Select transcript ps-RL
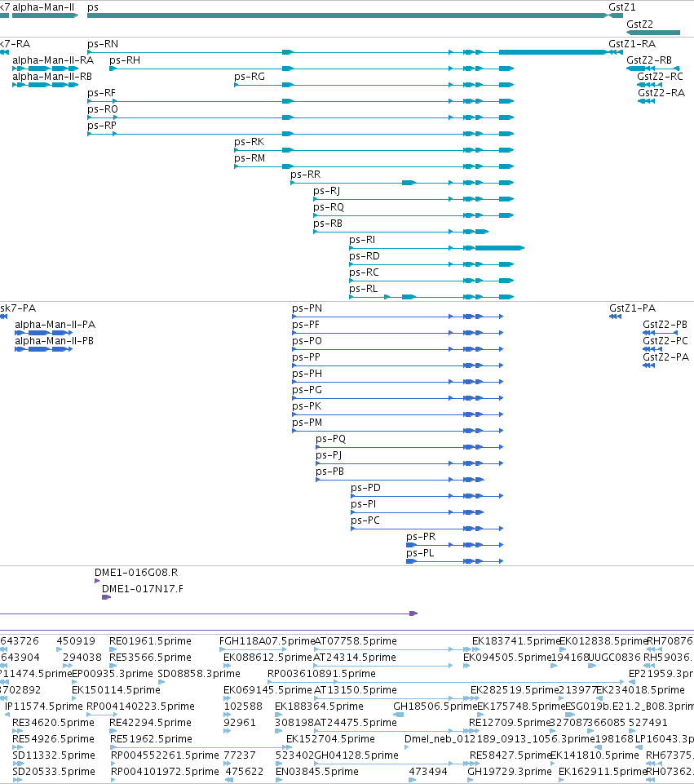The image size is (694, 784). click(364, 289)
